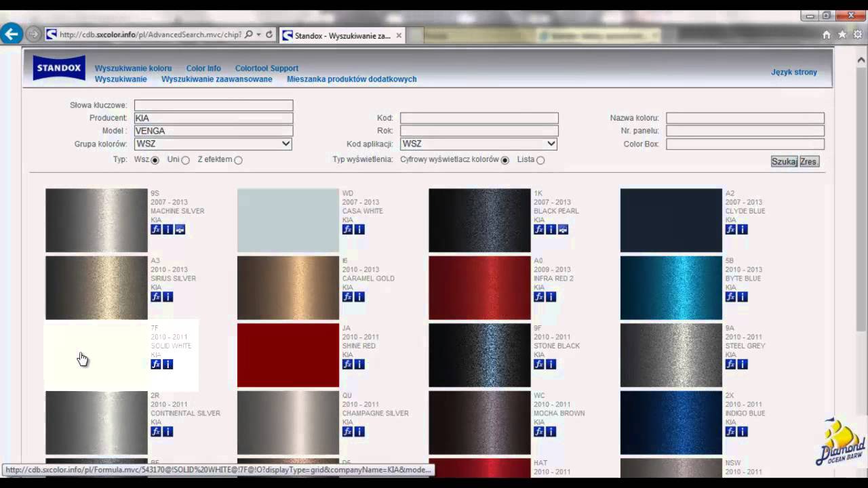868x488 pixels.
Task: Click the Model field containing VENGA
Action: (x=214, y=131)
